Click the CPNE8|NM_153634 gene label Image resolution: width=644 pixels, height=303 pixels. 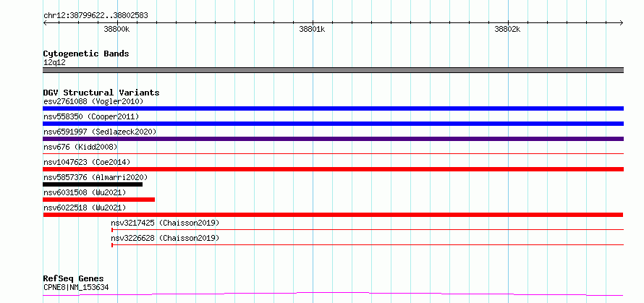pyautogui.click(x=76, y=287)
